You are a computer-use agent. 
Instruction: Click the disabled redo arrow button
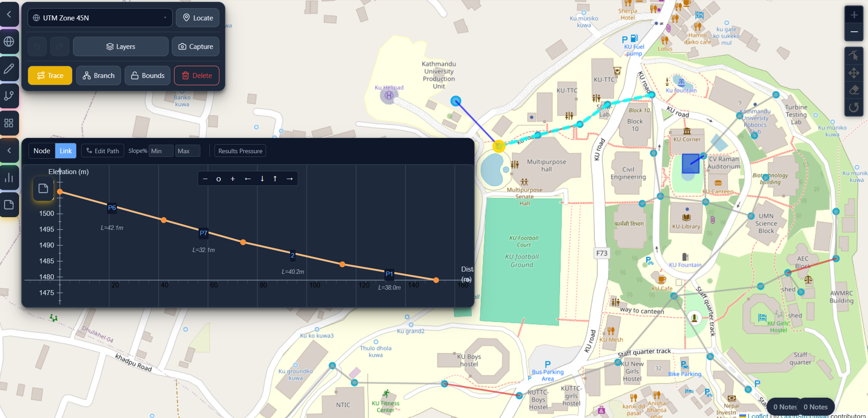[60, 46]
